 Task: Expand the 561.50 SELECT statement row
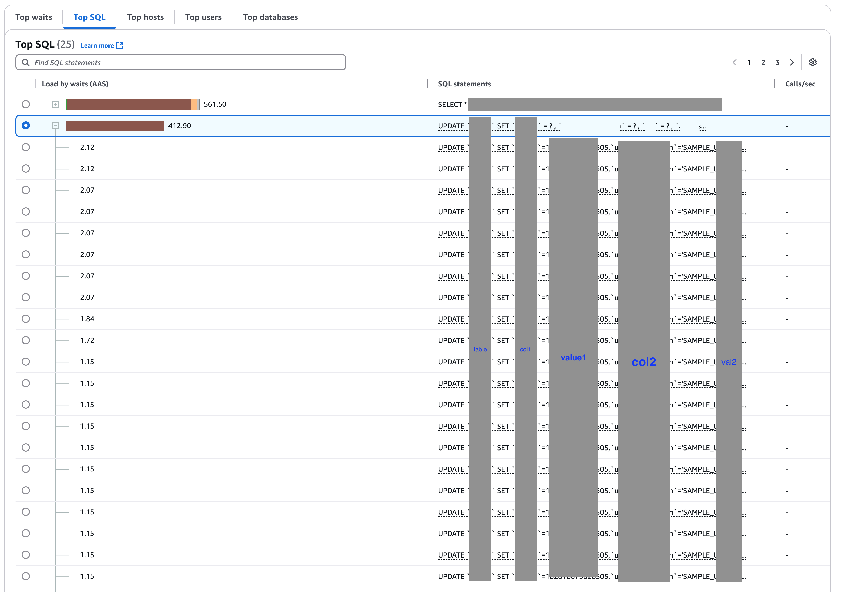coord(56,105)
